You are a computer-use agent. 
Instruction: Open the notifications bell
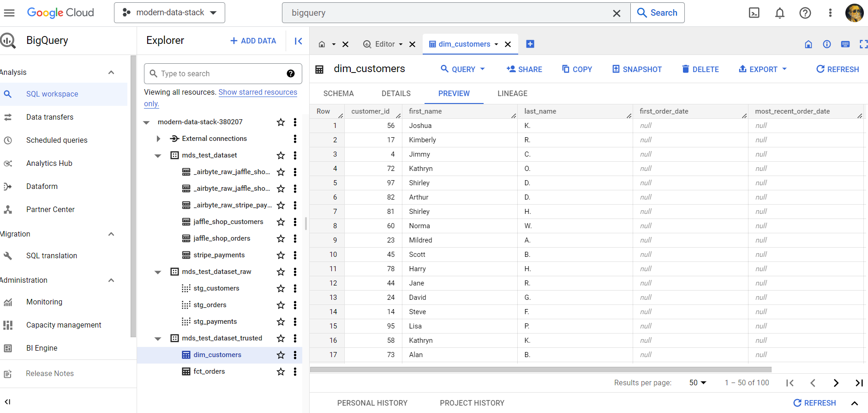tap(780, 13)
